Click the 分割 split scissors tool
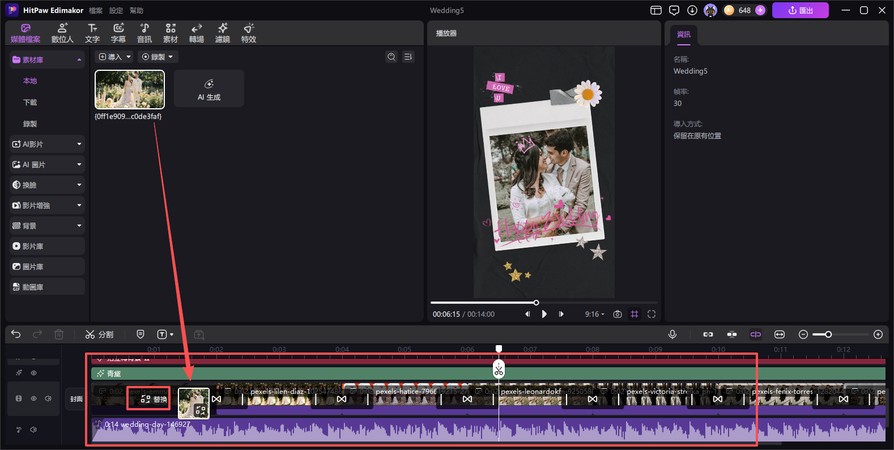Viewport: 894px width, 450px height. (x=99, y=334)
